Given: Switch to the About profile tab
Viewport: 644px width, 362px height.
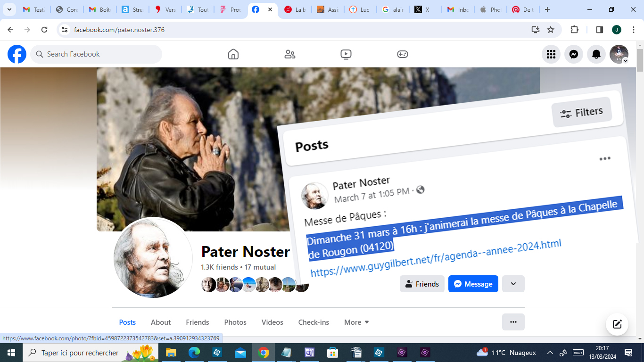Looking at the screenshot, I should tap(161, 322).
